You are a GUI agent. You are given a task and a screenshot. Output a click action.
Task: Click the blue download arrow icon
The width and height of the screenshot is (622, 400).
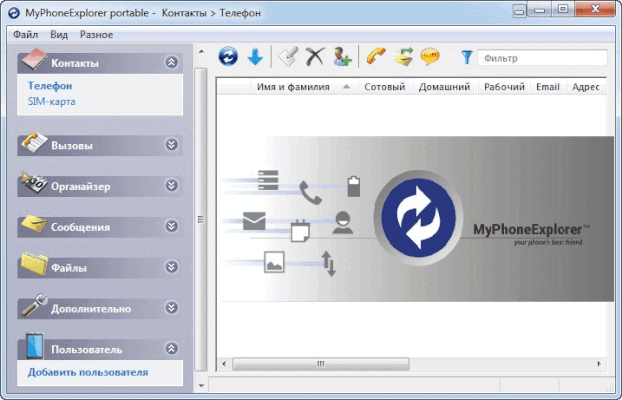click(x=255, y=57)
